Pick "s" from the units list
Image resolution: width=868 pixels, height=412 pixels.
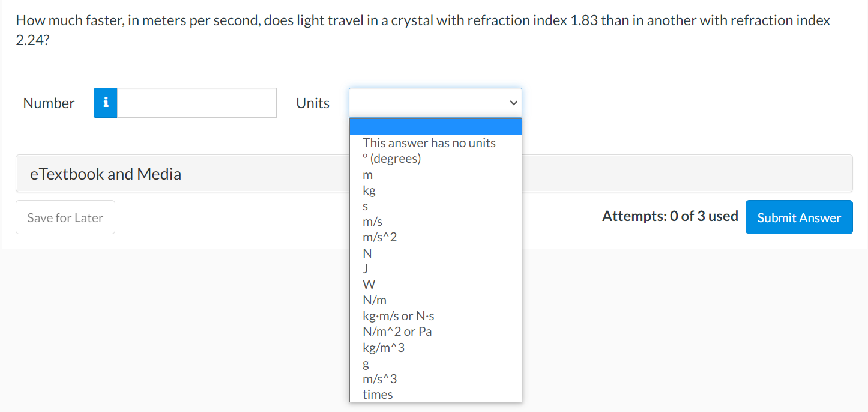[x=365, y=205]
